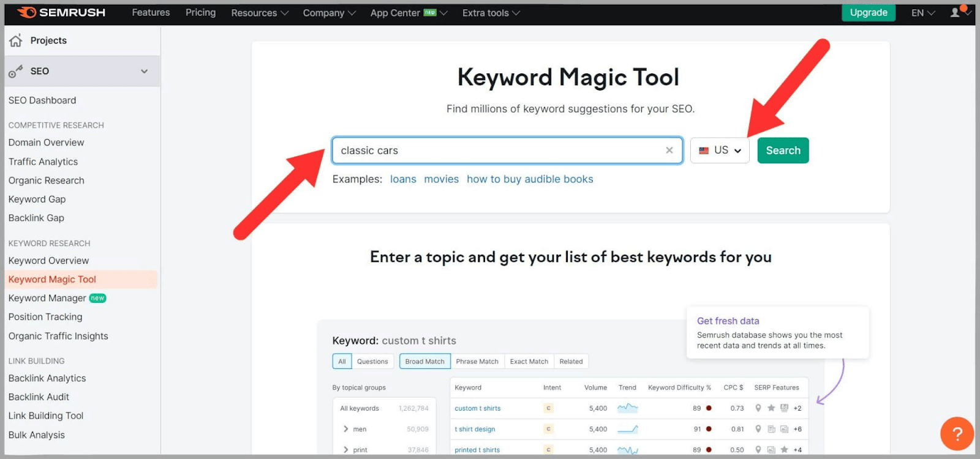Viewport: 980px width, 459px height.
Task: Select the All filter tab
Action: click(x=342, y=361)
